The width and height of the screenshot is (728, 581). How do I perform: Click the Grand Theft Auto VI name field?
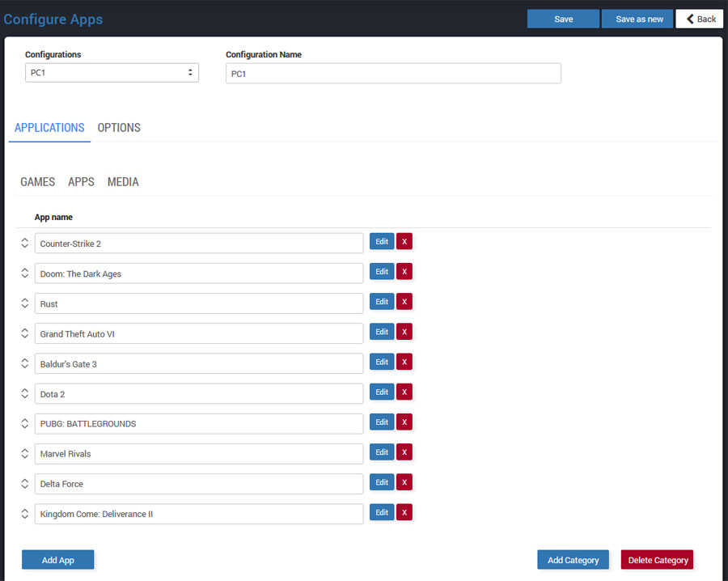[199, 333]
